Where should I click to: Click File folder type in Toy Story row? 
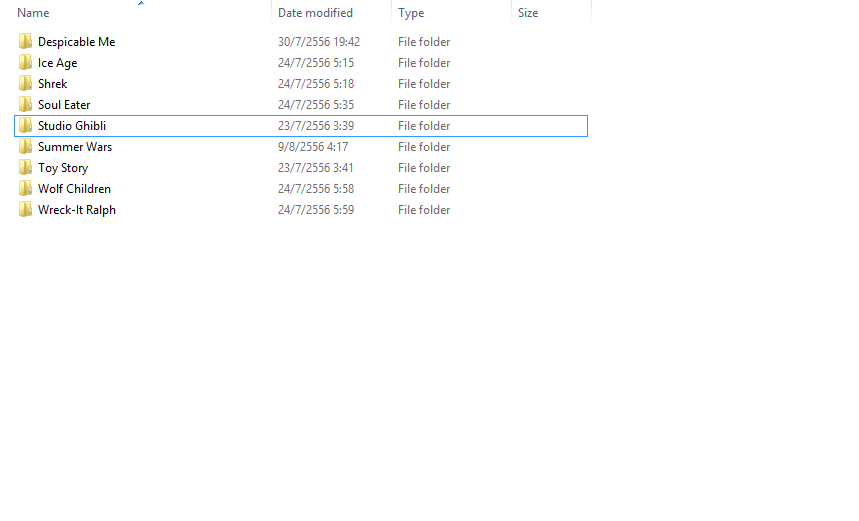point(424,168)
